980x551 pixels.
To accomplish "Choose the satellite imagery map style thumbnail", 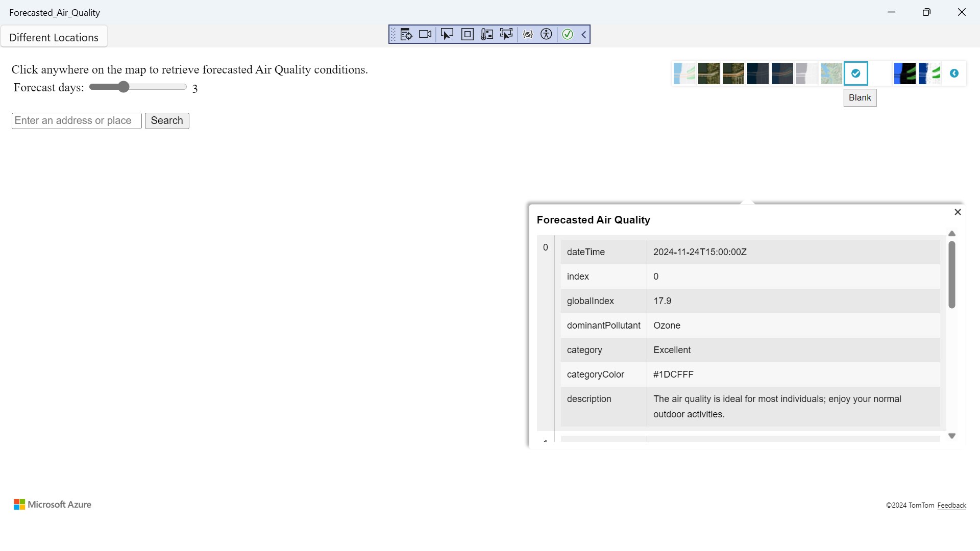I will click(709, 73).
